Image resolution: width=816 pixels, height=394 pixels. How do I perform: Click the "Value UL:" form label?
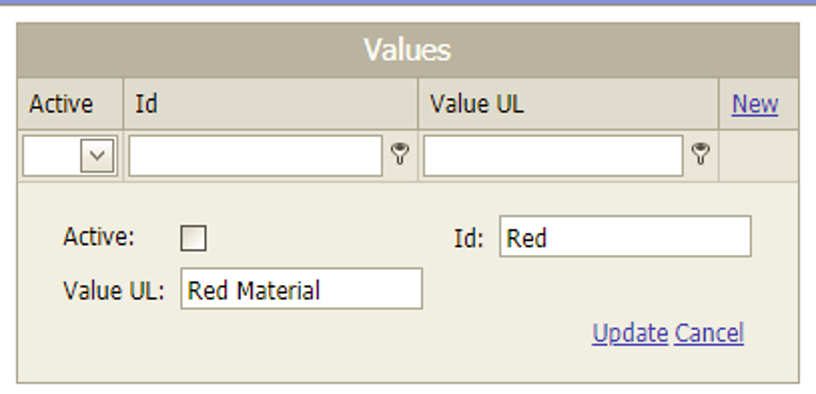113,290
